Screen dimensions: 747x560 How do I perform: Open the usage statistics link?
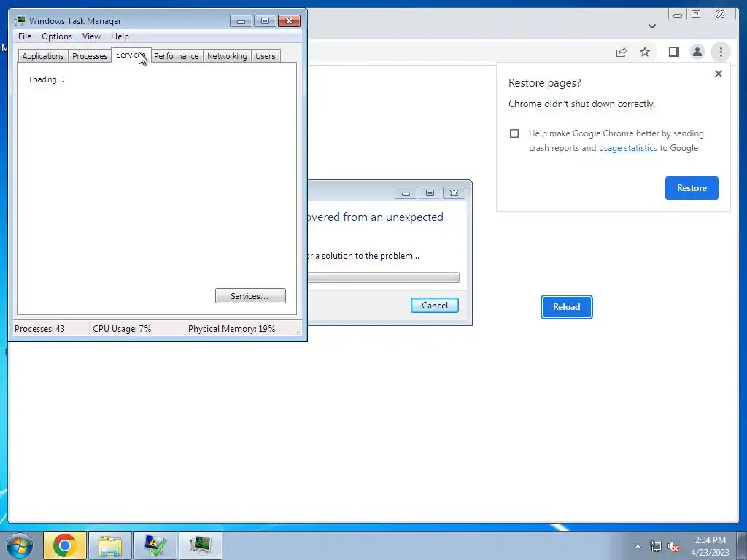pyautogui.click(x=627, y=148)
